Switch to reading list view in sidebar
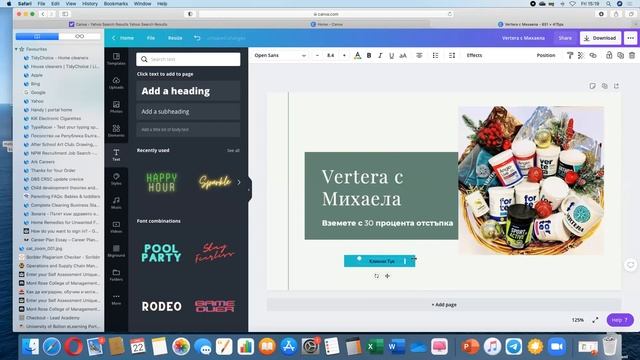Screen dimensions: 640x360 80,36
